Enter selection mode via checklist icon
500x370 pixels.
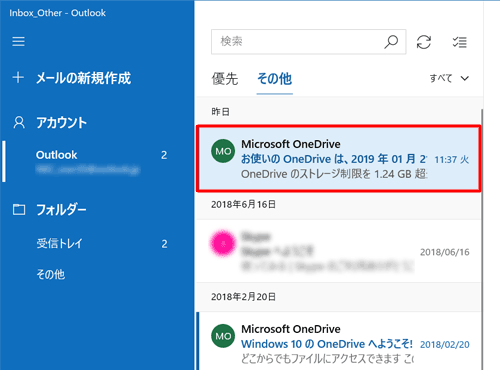(459, 42)
